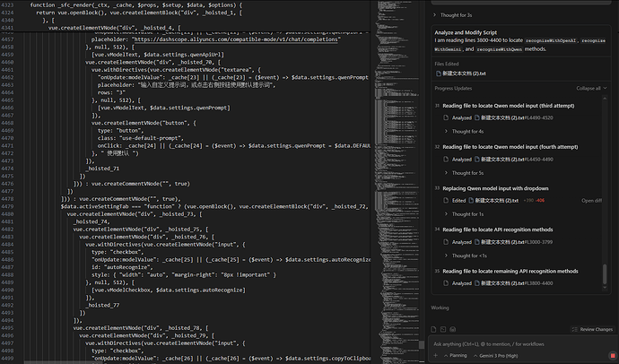Click file icon next to Edited in step 33
Viewport: 619px width, 364px height.
click(446, 200)
